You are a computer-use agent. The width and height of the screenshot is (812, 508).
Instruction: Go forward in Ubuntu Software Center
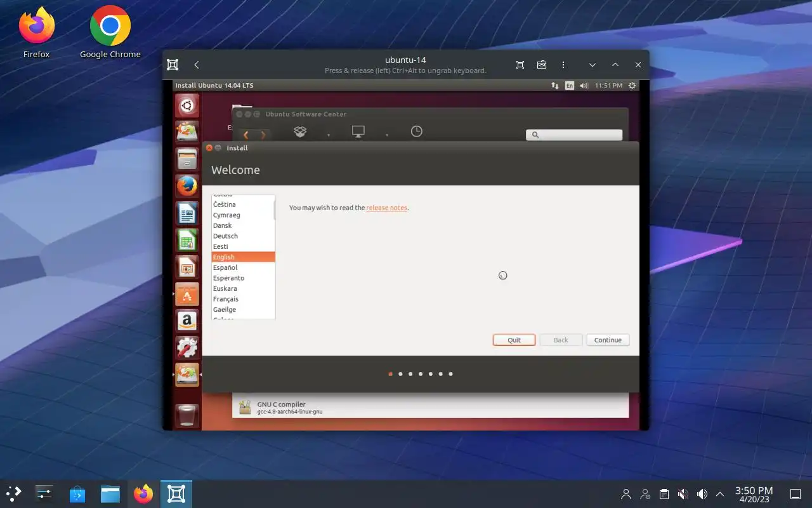tap(262, 135)
